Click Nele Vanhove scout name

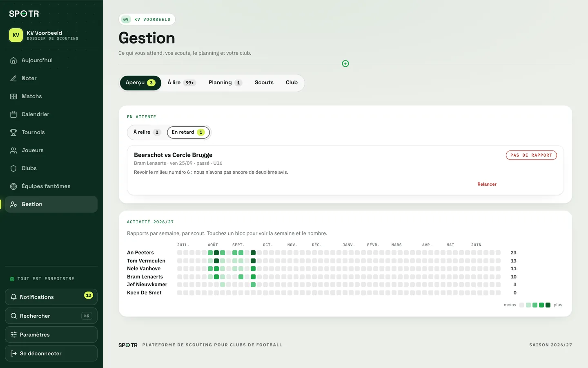click(x=144, y=269)
